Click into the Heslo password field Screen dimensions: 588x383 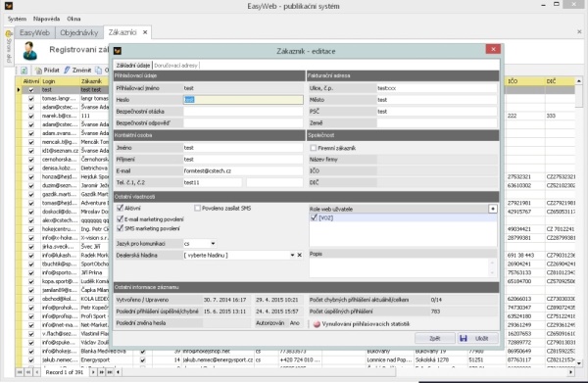click(x=243, y=100)
